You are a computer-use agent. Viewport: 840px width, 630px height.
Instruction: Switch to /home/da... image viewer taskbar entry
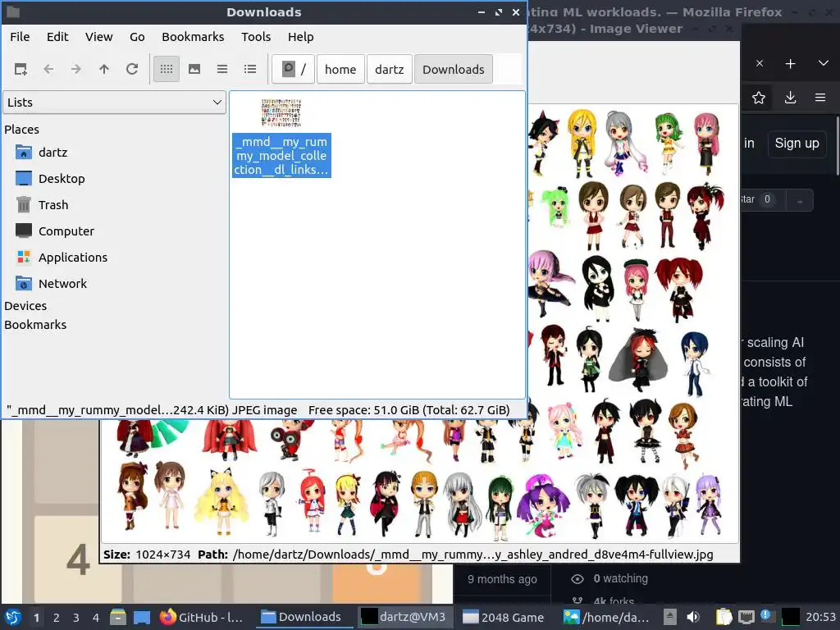click(x=606, y=617)
